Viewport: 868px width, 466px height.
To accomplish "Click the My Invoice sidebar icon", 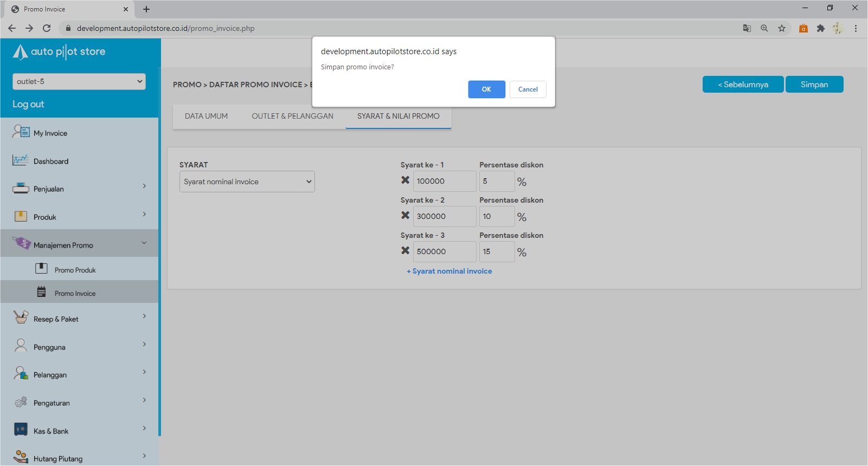I will coord(21,132).
